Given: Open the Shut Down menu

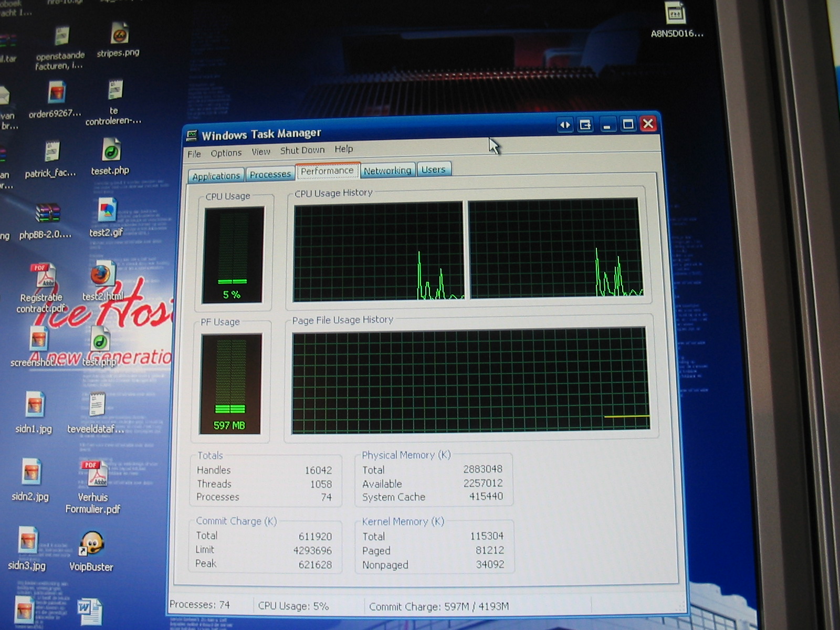Looking at the screenshot, I should (x=302, y=150).
